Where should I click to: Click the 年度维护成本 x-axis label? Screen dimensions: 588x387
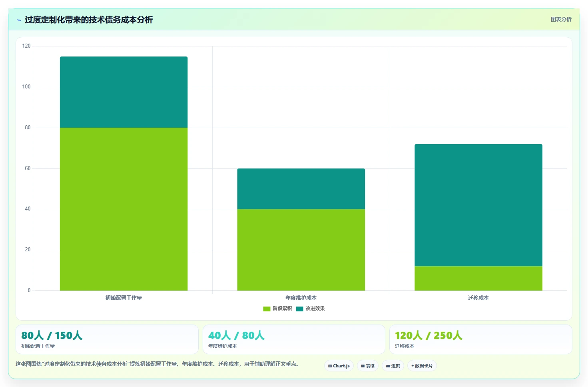[301, 298]
